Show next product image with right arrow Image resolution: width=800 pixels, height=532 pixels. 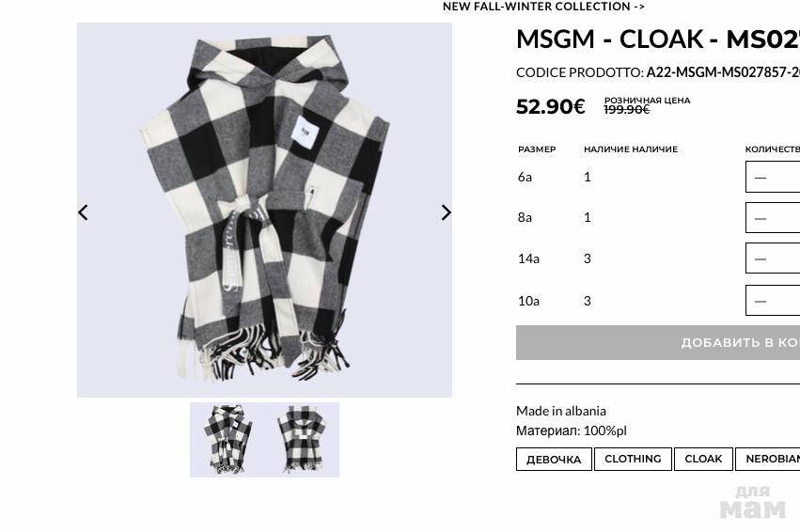[446, 212]
